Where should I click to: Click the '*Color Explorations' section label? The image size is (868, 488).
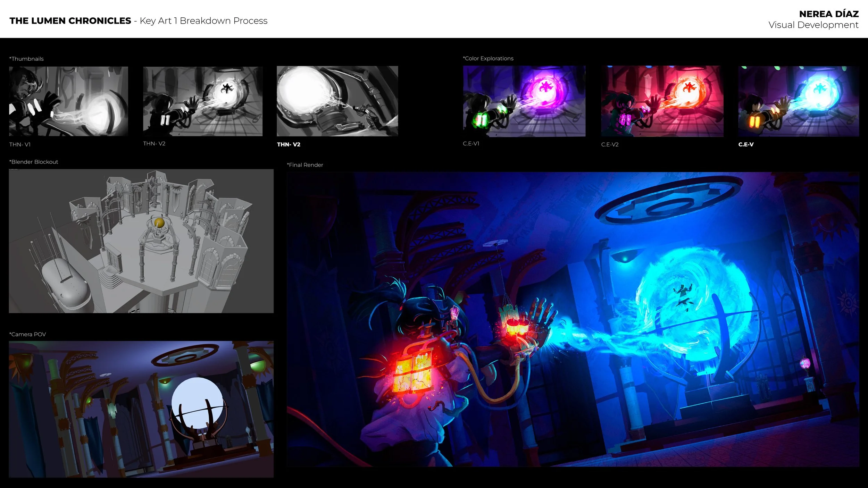click(x=488, y=58)
